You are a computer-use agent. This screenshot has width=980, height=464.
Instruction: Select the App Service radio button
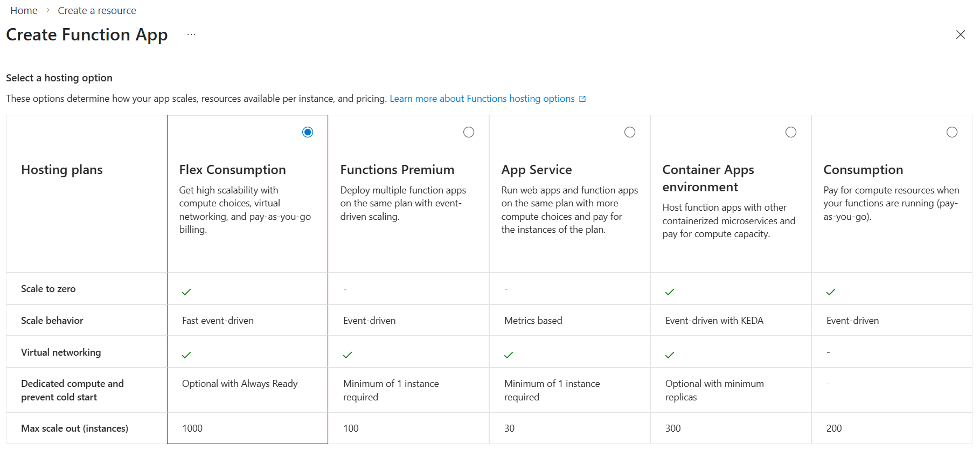630,132
